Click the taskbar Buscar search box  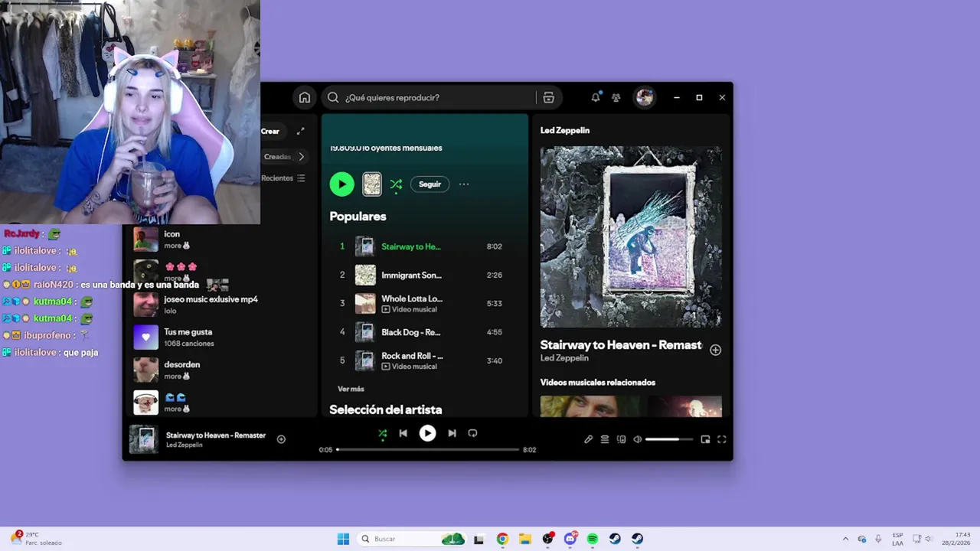point(413,539)
